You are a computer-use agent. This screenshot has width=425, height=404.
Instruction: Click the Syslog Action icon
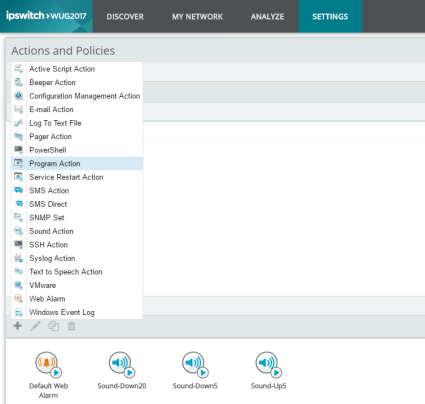(19, 258)
